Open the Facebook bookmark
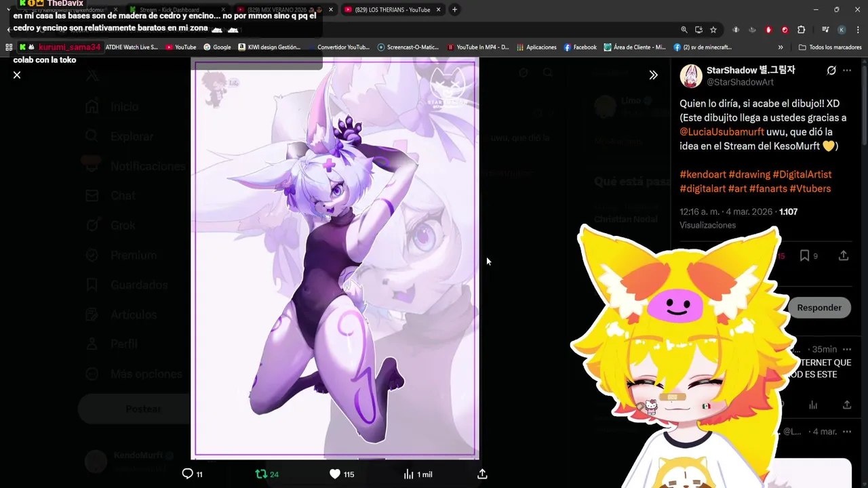868x488 pixels. click(x=580, y=47)
